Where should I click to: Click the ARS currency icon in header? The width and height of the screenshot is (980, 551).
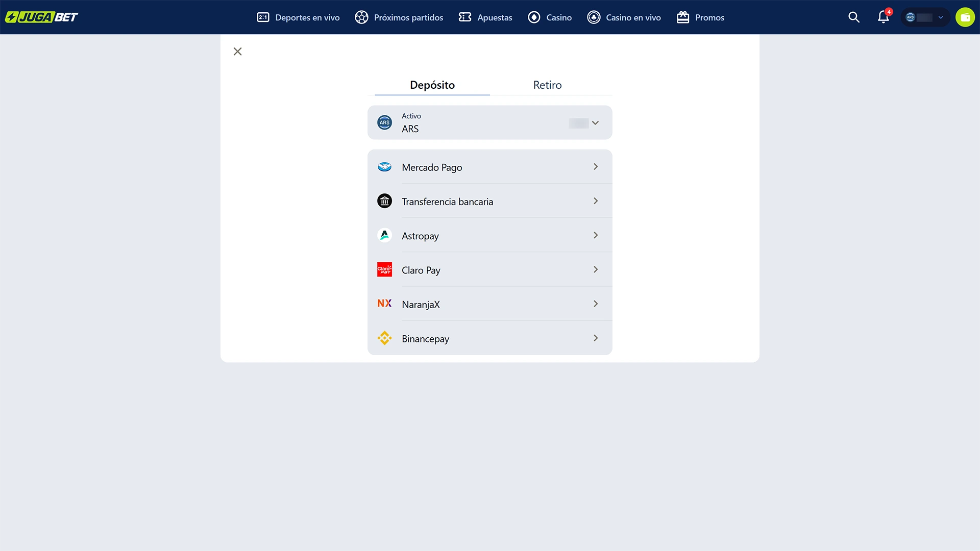910,17
